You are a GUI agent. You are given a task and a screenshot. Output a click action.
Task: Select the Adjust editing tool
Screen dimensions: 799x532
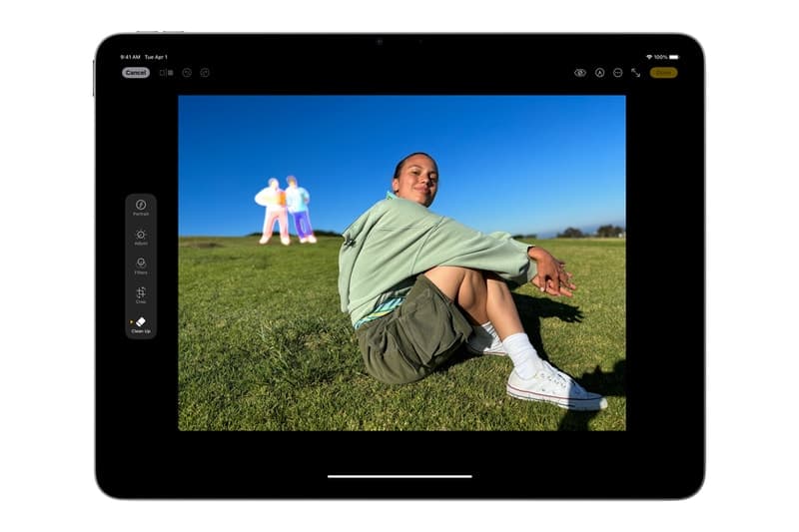(x=141, y=238)
